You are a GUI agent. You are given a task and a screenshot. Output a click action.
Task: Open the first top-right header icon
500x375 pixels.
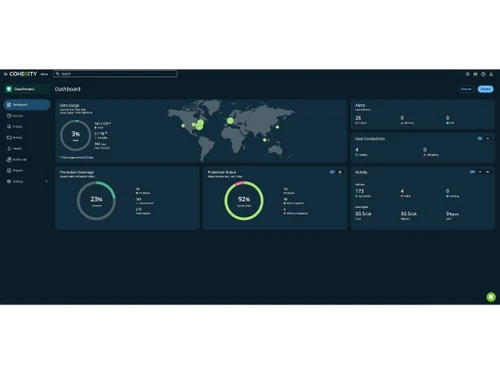click(467, 74)
